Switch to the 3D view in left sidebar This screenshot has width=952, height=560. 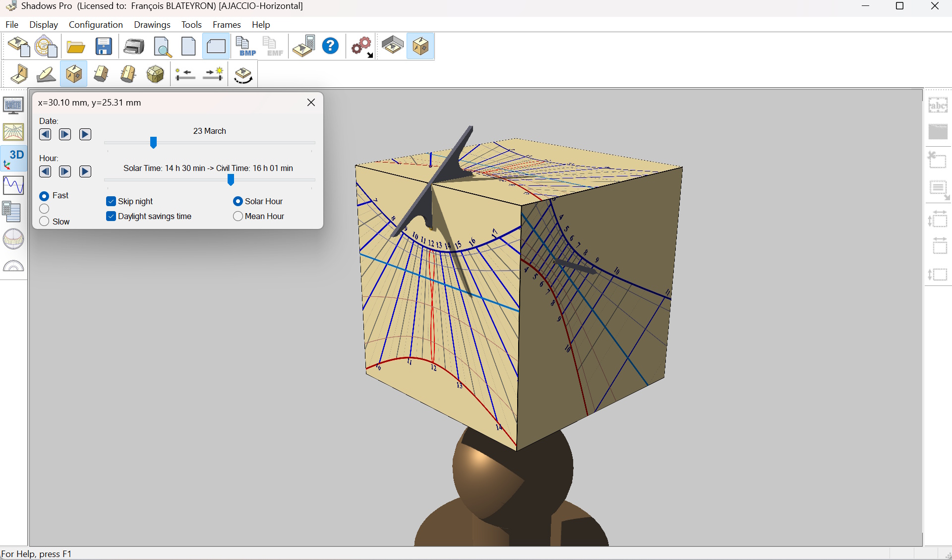click(x=13, y=159)
